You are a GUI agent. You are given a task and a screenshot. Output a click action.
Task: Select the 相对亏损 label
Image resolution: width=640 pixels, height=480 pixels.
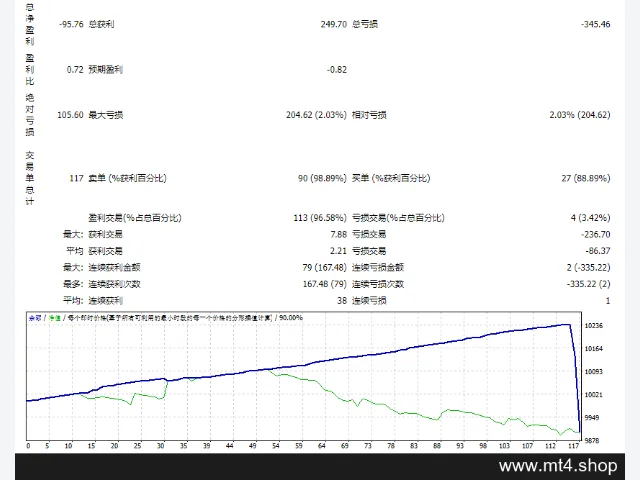point(369,115)
